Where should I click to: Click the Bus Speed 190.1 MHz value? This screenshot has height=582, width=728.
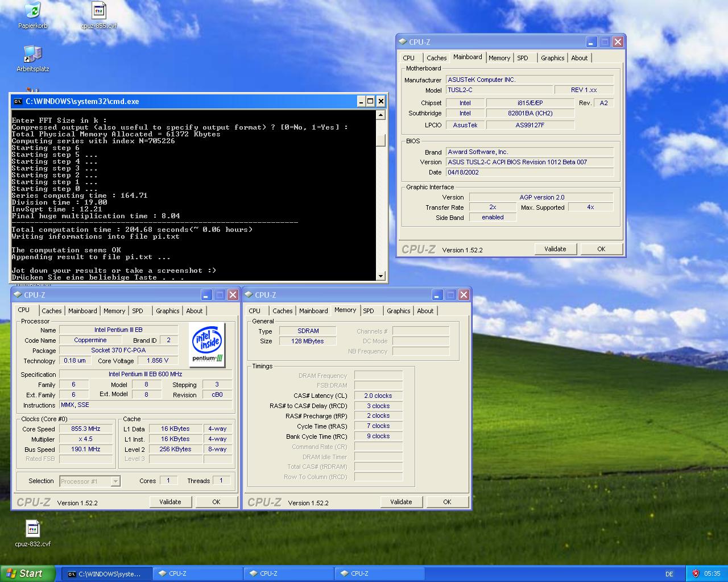[x=85, y=449]
